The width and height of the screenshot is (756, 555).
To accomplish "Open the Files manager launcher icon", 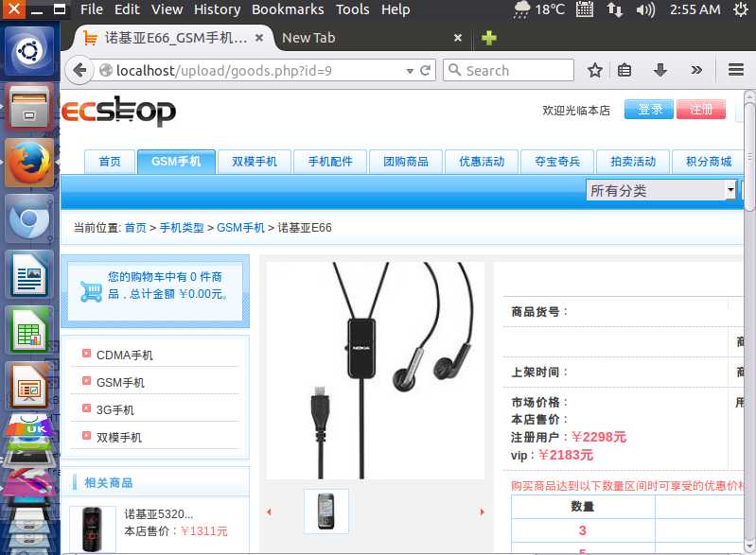I will [x=29, y=108].
